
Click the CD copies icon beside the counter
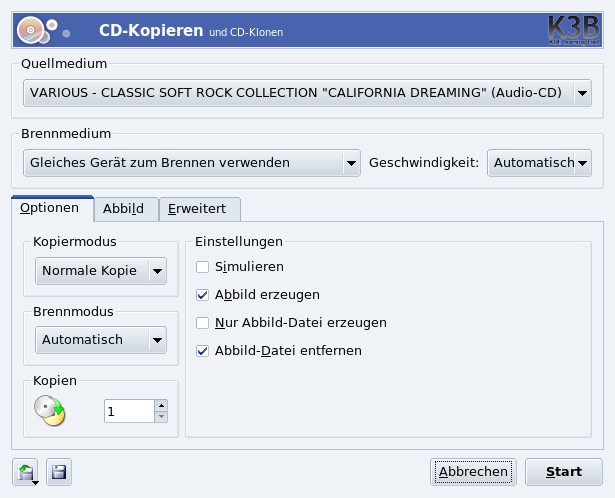tap(48, 411)
